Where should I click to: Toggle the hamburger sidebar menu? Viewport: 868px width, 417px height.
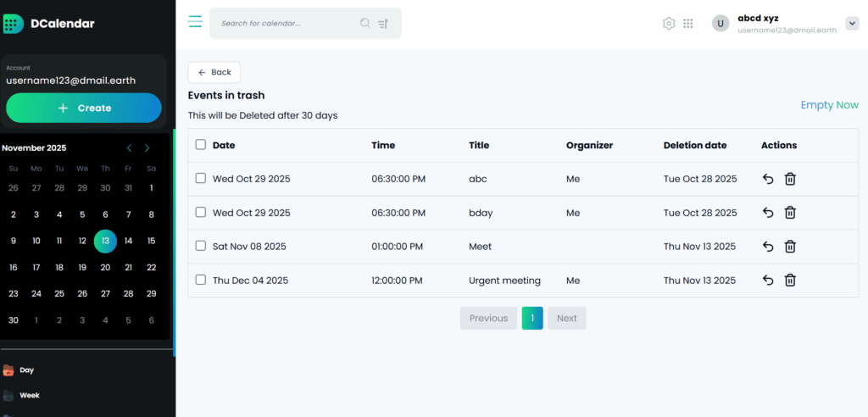[196, 22]
